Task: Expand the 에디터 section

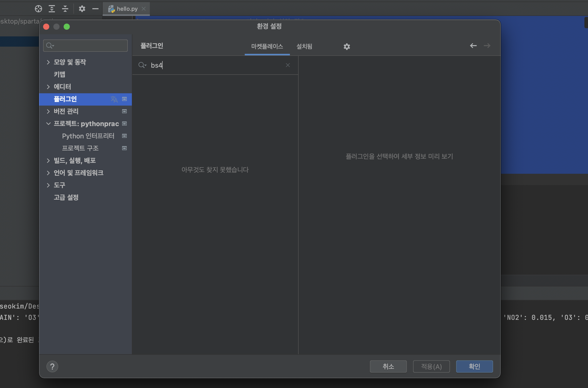Action: click(x=48, y=87)
